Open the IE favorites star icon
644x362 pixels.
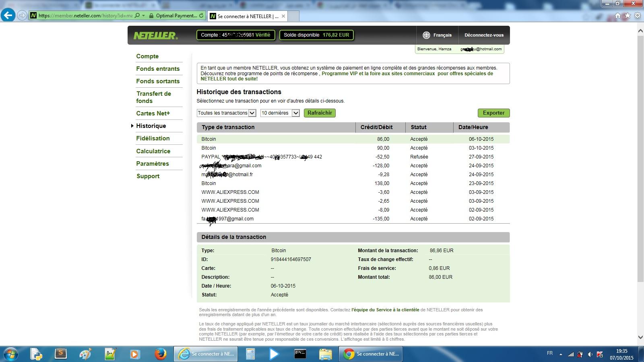tap(627, 16)
